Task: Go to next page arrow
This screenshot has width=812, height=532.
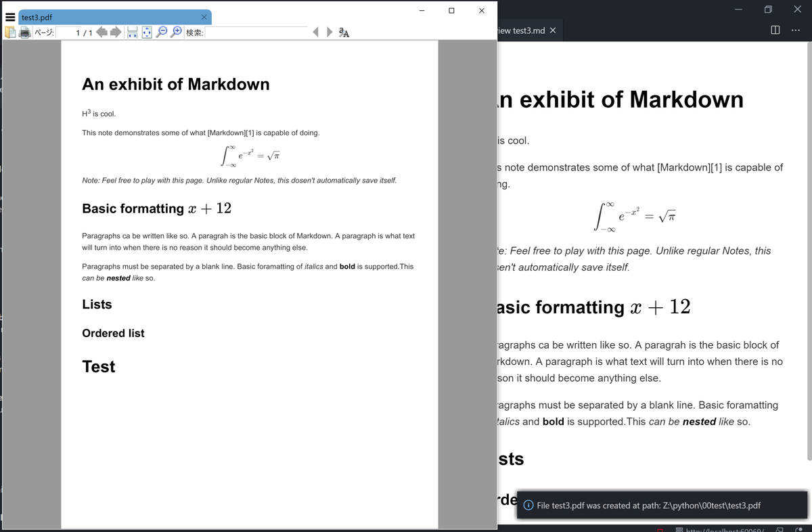Action: tap(116, 32)
